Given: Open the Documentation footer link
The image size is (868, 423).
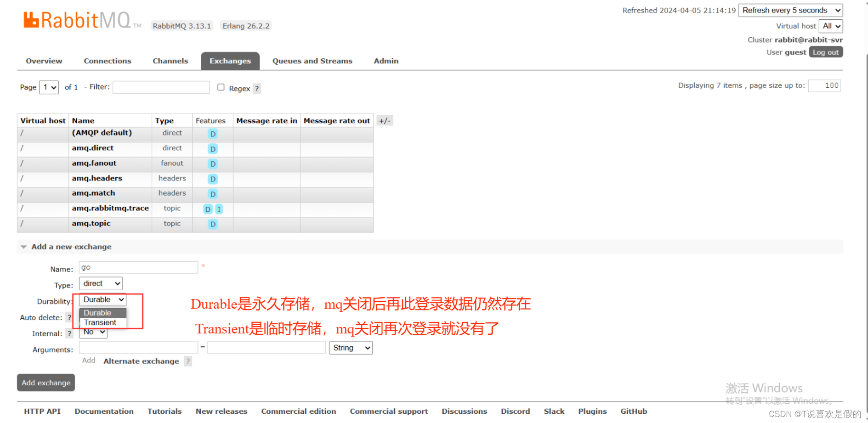Looking at the screenshot, I should (104, 412).
